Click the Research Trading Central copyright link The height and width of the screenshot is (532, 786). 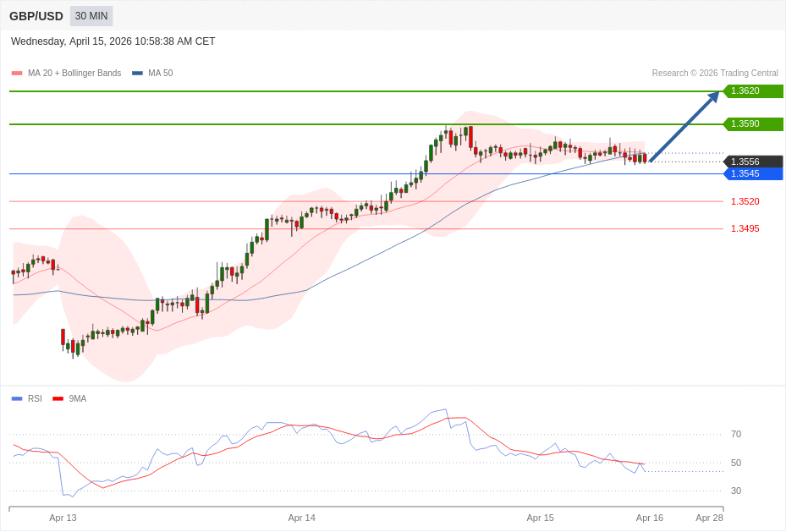[714, 74]
